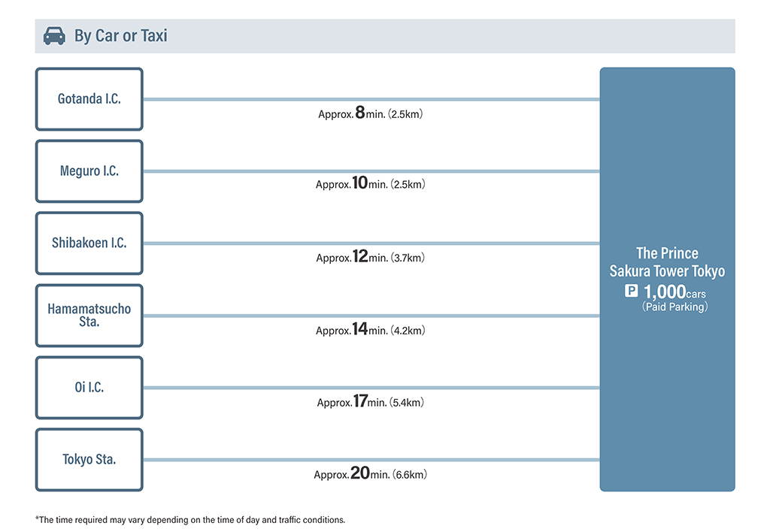Image resolution: width=770 pixels, height=532 pixels.
Task: Click the 1,000 cars parking text
Action: click(x=675, y=292)
